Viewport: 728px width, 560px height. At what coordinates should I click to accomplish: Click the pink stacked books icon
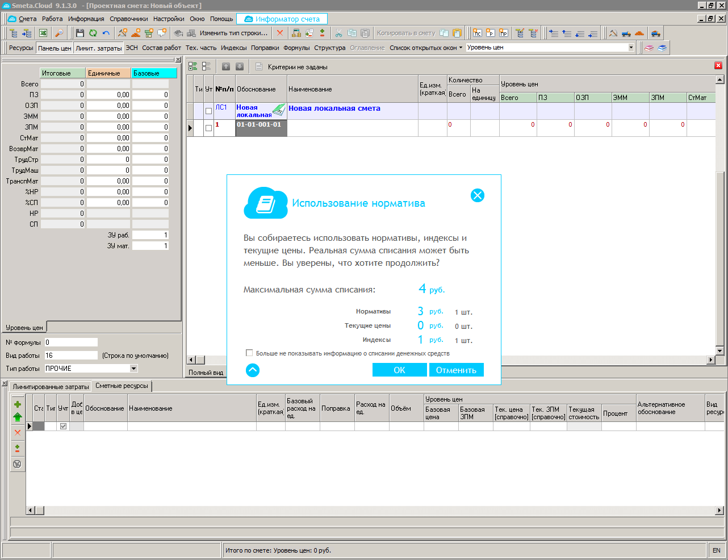click(649, 48)
